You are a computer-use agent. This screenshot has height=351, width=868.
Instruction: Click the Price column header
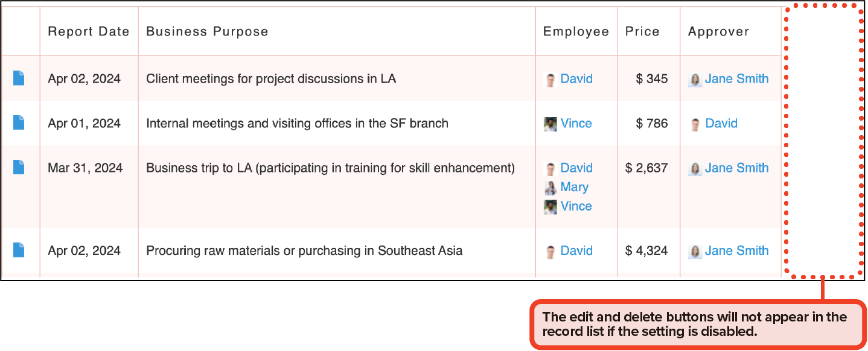click(x=642, y=31)
